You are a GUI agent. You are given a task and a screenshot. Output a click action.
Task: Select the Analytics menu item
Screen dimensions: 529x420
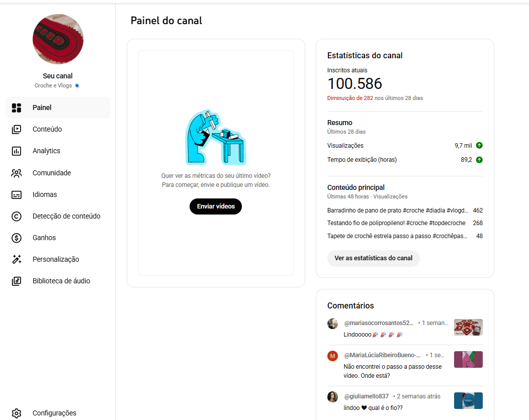tap(46, 151)
